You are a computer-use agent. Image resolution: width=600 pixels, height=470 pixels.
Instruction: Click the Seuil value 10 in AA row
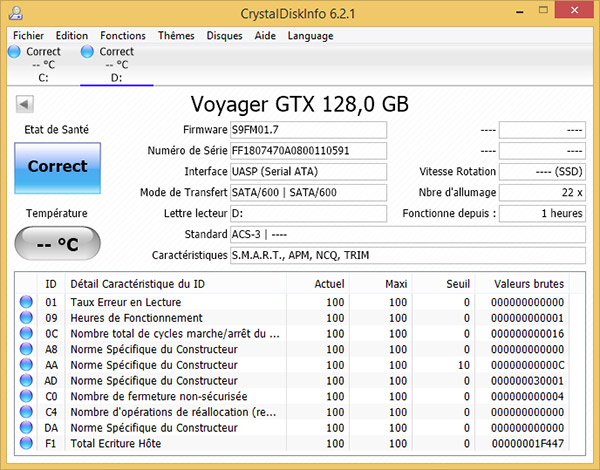pos(464,365)
